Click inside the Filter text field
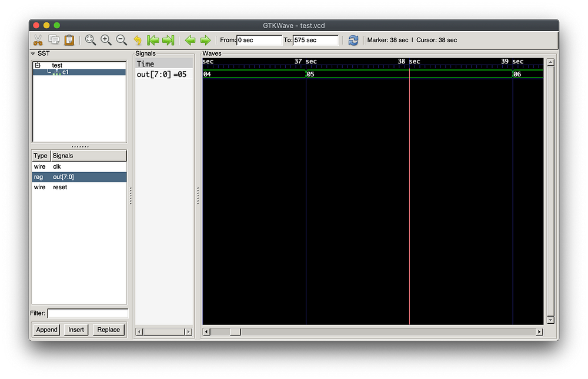 (88, 313)
